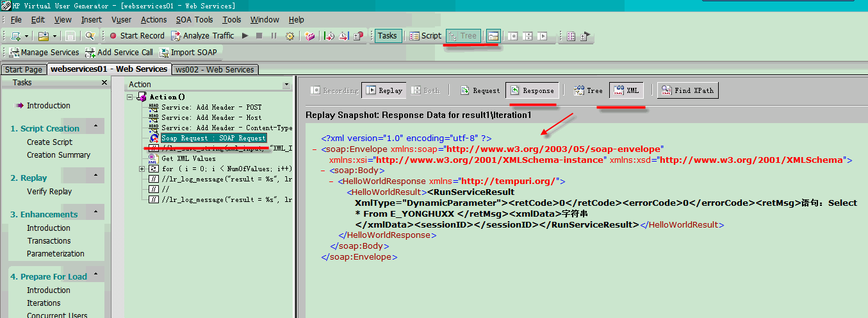The image size is (868, 318).
Task: Click Import SOAP button
Action: click(189, 53)
